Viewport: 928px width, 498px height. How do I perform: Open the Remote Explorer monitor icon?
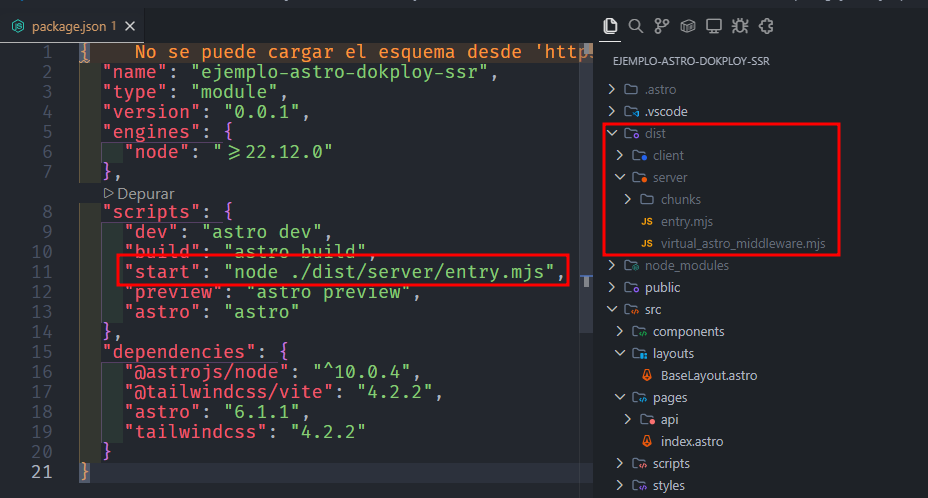click(x=714, y=26)
